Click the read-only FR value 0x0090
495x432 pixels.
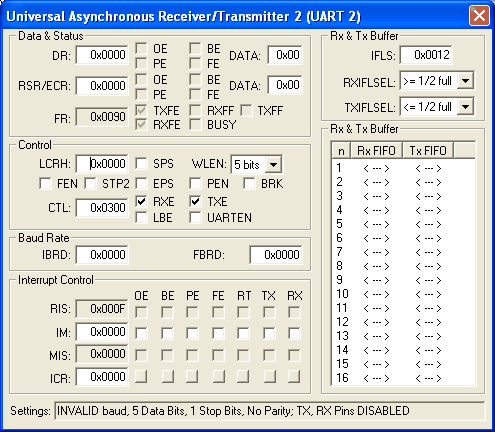[x=102, y=117]
